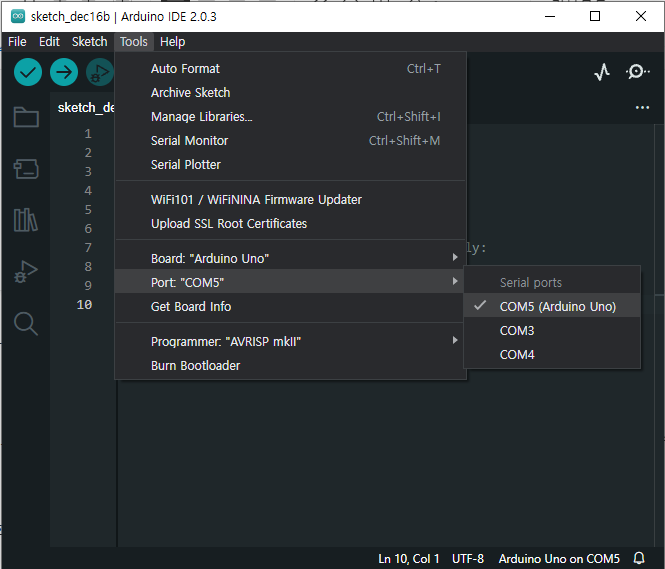This screenshot has width=665, height=569.
Task: Open the File menu
Action: coord(17,42)
